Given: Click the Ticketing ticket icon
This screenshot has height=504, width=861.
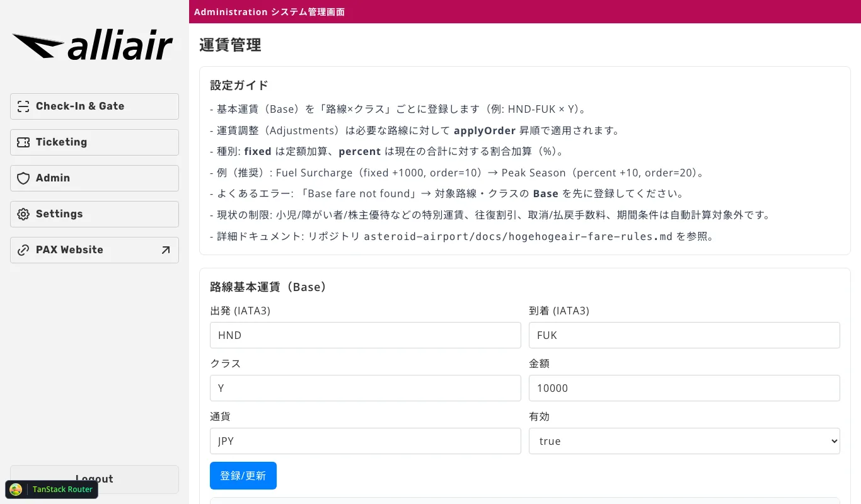Looking at the screenshot, I should 23,142.
